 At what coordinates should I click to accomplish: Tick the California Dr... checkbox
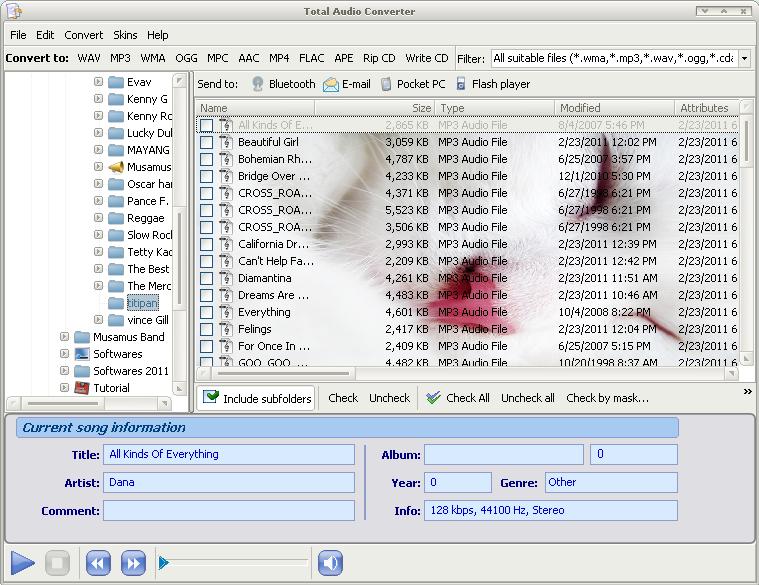point(206,244)
